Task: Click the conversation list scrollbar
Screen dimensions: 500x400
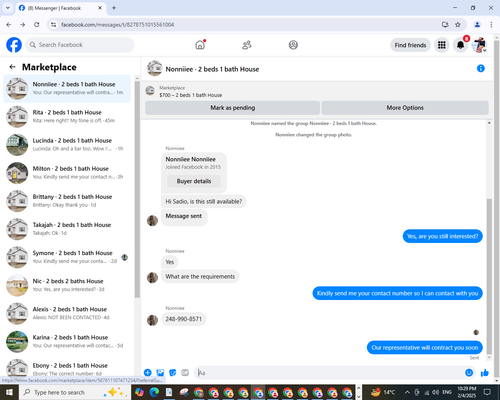Action: 137,189
